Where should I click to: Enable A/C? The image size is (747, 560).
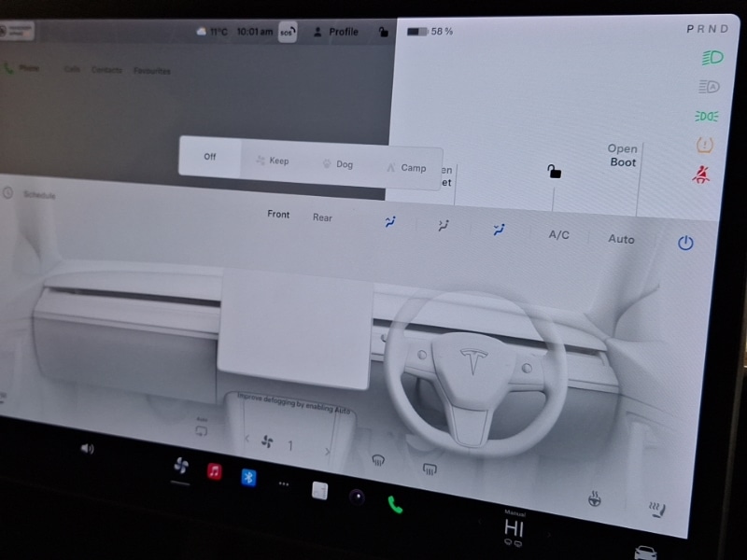pos(558,234)
